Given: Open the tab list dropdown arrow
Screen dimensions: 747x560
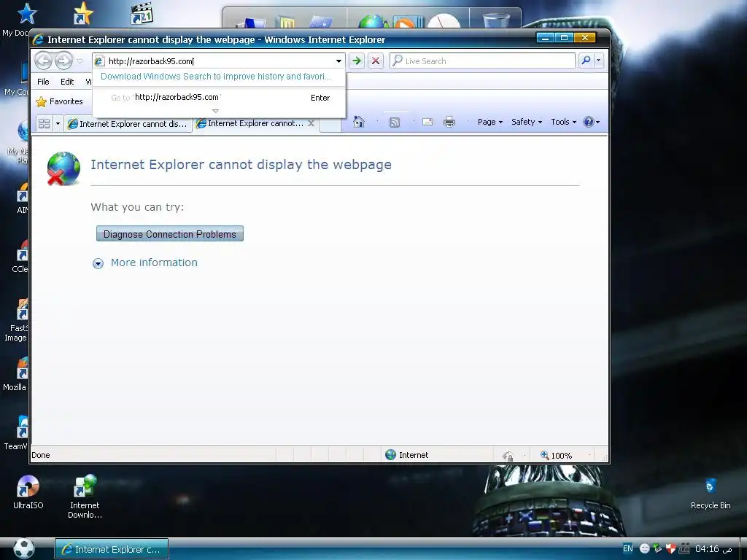Looking at the screenshot, I should (x=58, y=123).
